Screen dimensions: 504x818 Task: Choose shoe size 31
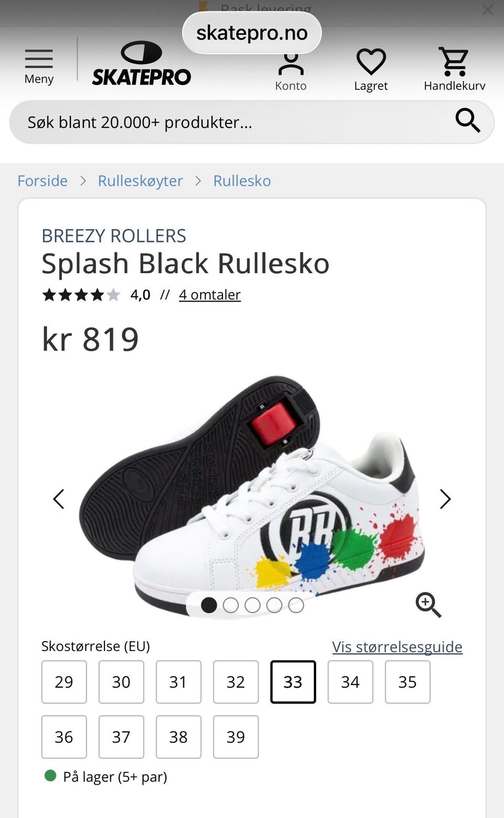click(x=178, y=682)
